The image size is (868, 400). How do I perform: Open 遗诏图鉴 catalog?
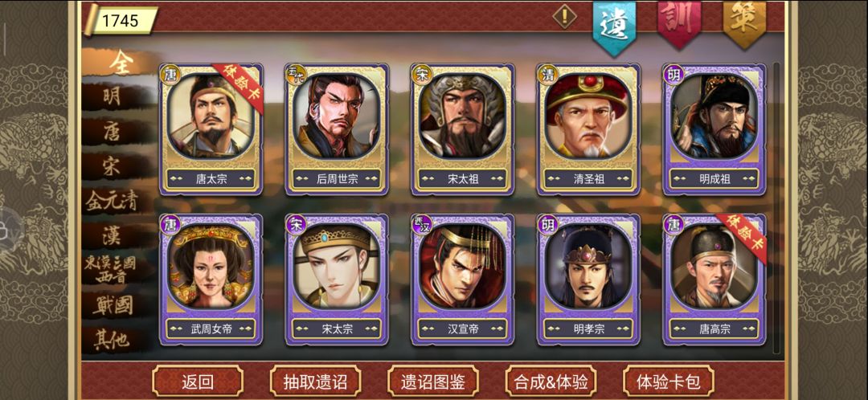(433, 382)
